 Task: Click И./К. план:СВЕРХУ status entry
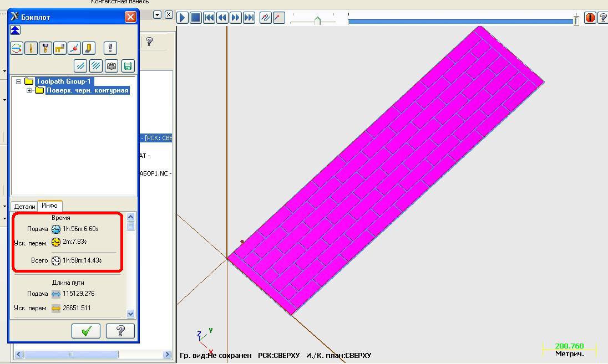(x=338, y=356)
